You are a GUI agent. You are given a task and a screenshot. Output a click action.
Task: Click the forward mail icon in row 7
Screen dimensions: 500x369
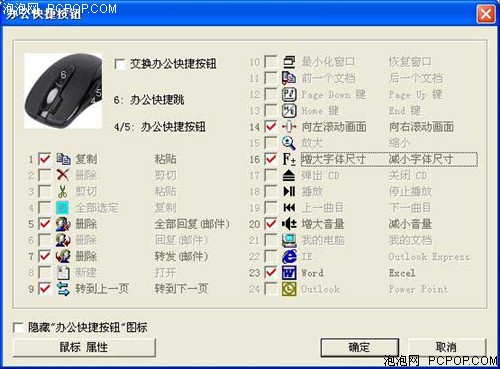click(63, 256)
